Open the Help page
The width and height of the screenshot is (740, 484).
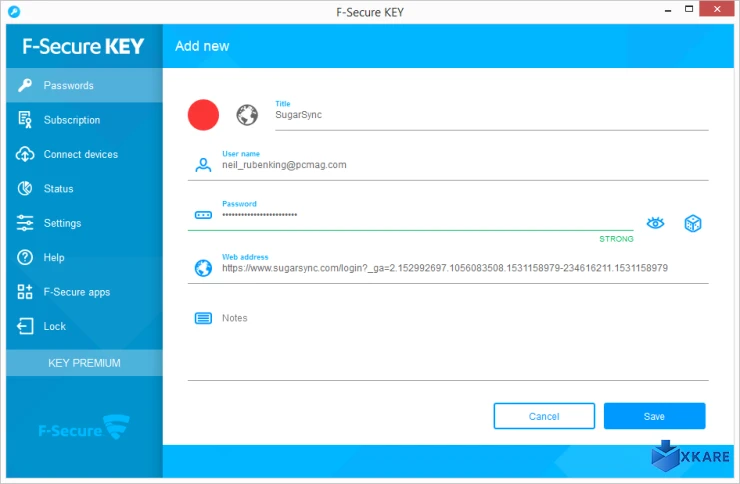point(84,258)
